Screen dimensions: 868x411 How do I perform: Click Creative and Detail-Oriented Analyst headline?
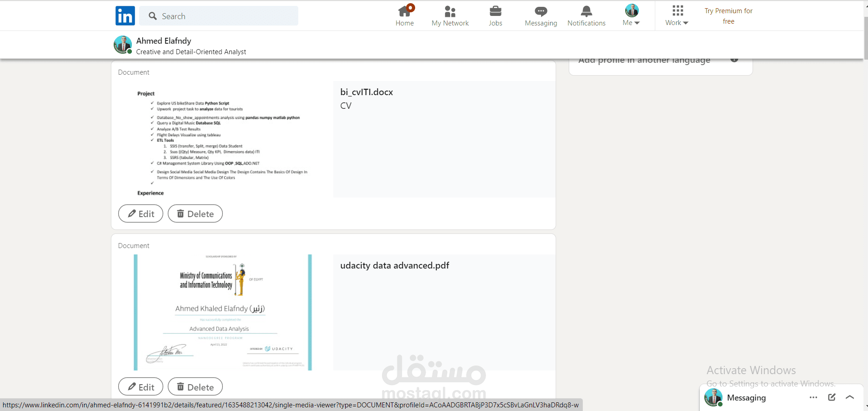[191, 52]
